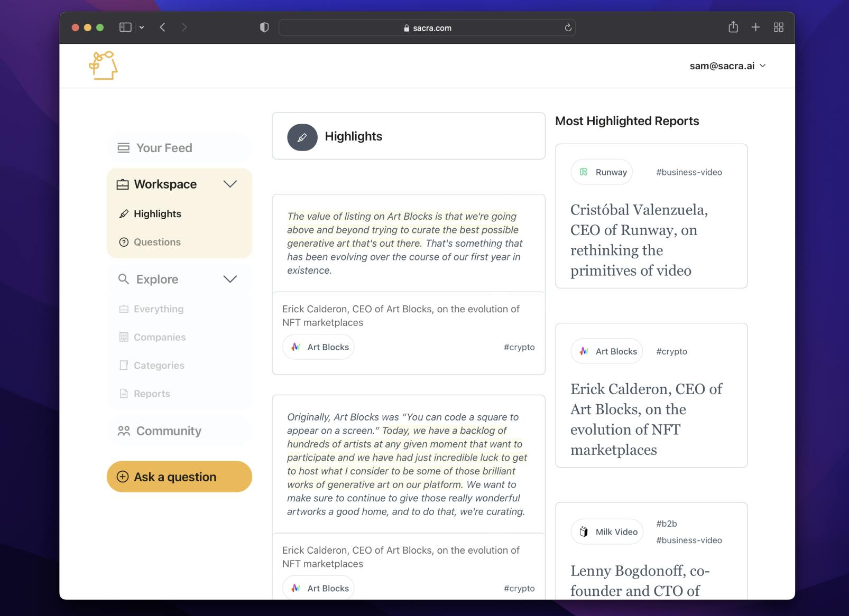The height and width of the screenshot is (616, 849).
Task: Open Your Feed in the sidebar
Action: coord(179,148)
